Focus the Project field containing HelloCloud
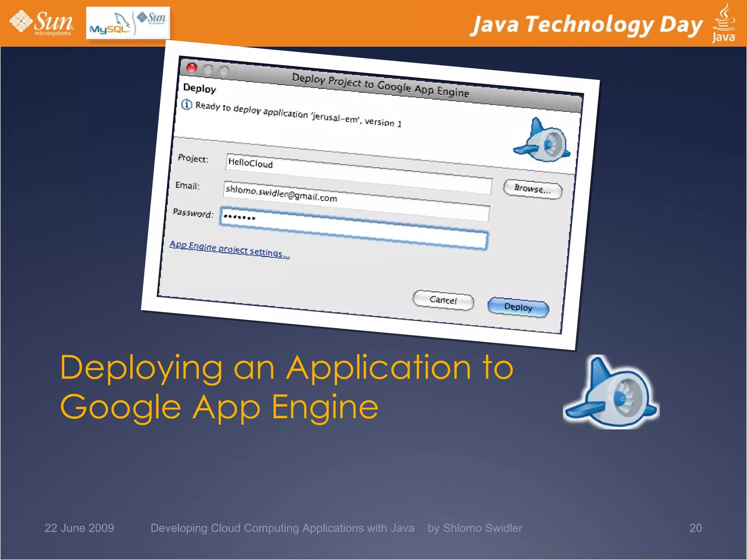Viewport: 747px width, 560px height. 359,174
